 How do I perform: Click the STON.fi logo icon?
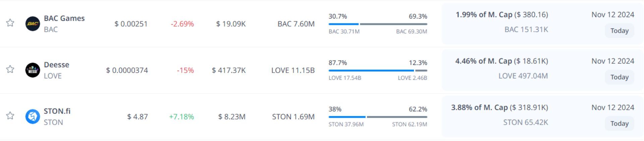[x=33, y=117]
